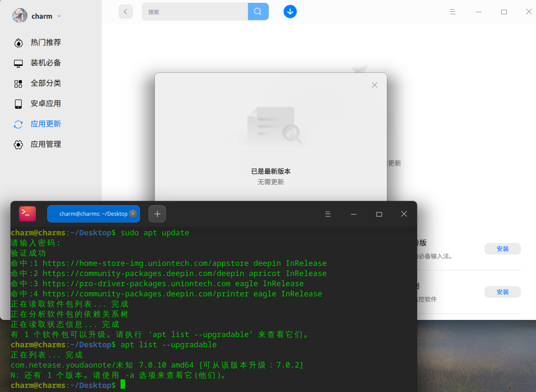Choose 应用更新 in the sidebar menu
The height and width of the screenshot is (392, 536).
coord(46,124)
